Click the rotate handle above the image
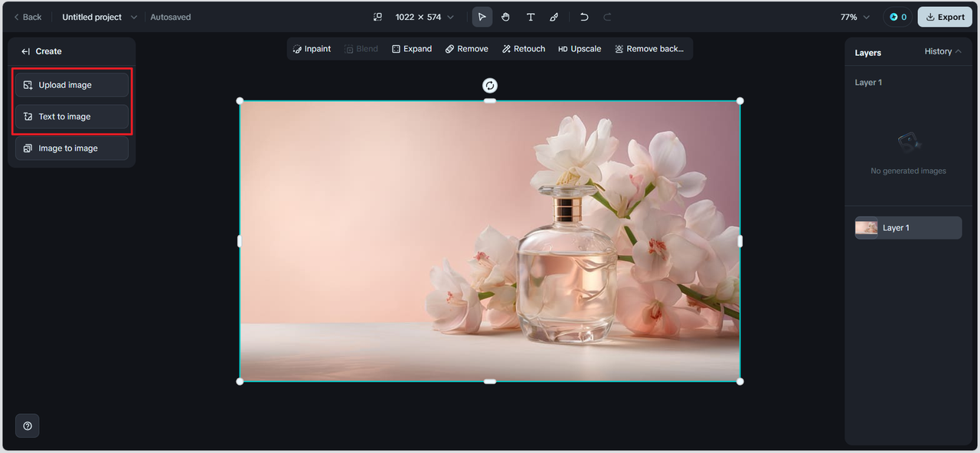 [490, 86]
